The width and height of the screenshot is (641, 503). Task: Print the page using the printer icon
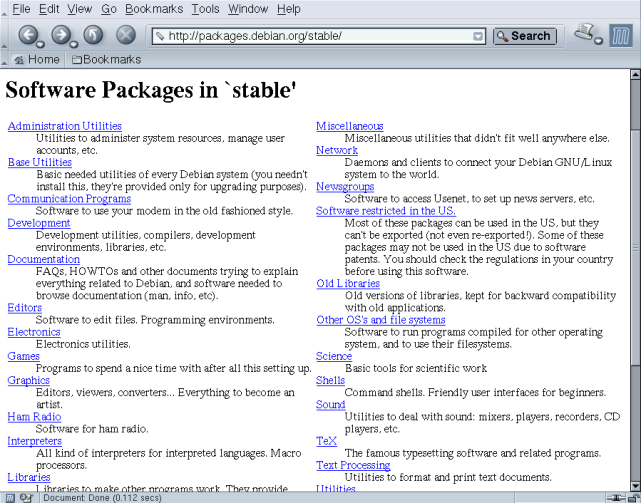click(585, 33)
